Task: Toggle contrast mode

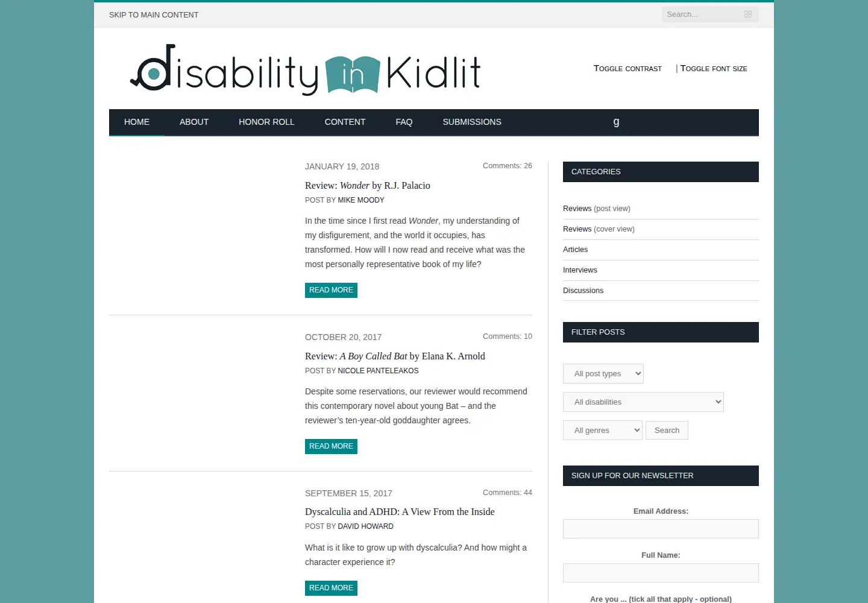Action: point(627,69)
